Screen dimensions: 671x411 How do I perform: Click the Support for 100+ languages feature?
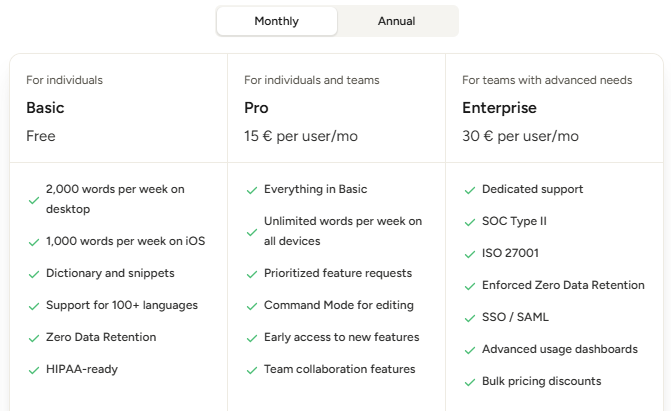click(122, 305)
